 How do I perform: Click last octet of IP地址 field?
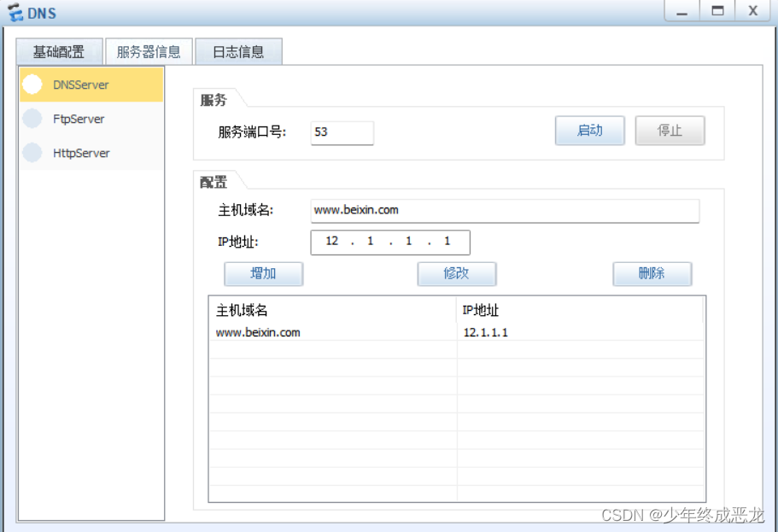point(447,242)
